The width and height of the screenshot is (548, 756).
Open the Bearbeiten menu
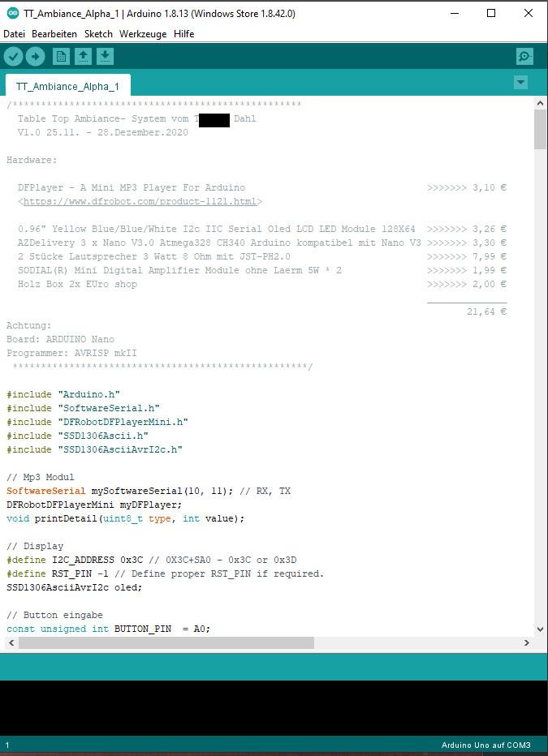(x=54, y=34)
